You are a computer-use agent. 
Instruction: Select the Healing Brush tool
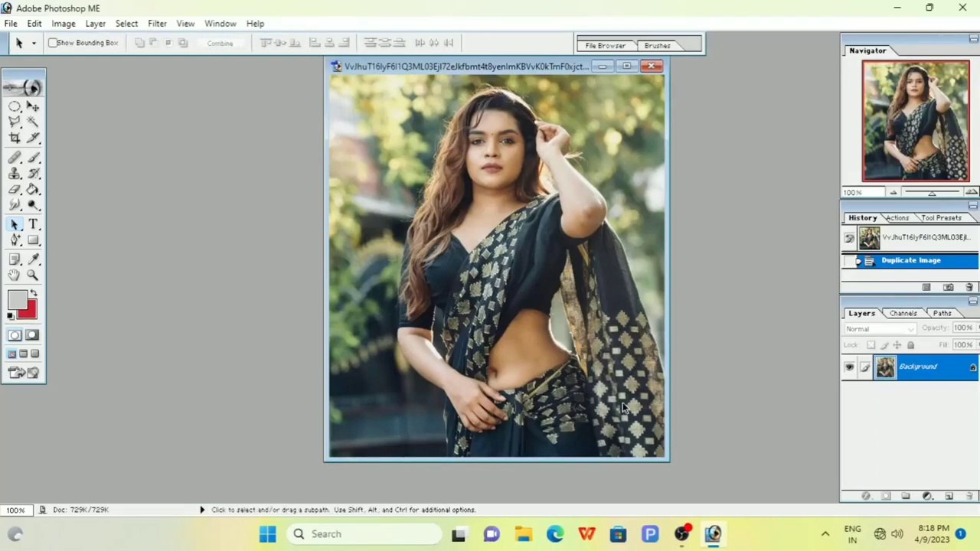tap(15, 158)
